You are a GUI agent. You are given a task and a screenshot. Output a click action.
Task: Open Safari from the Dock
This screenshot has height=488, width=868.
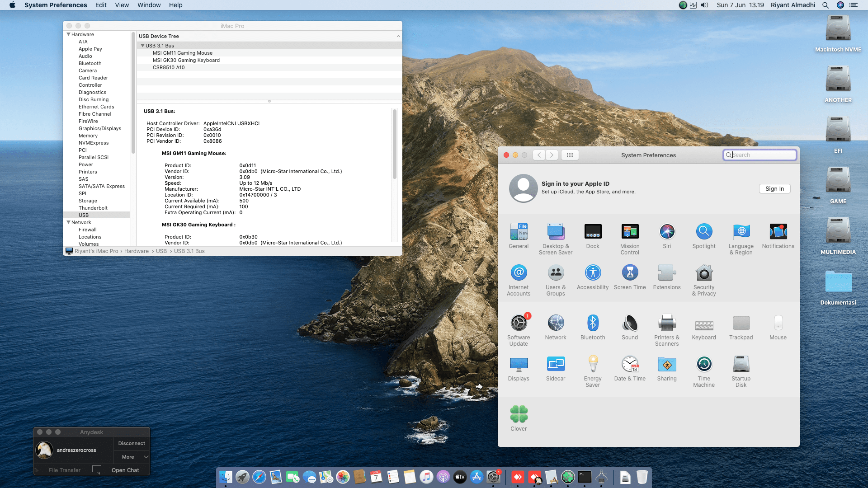(259, 477)
